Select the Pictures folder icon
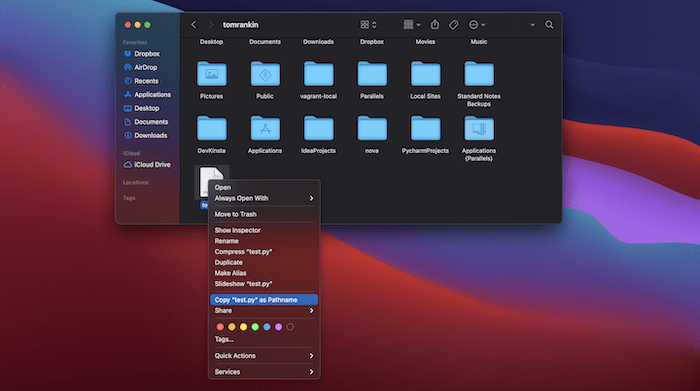Viewport: 700px width, 391px height. click(212, 74)
